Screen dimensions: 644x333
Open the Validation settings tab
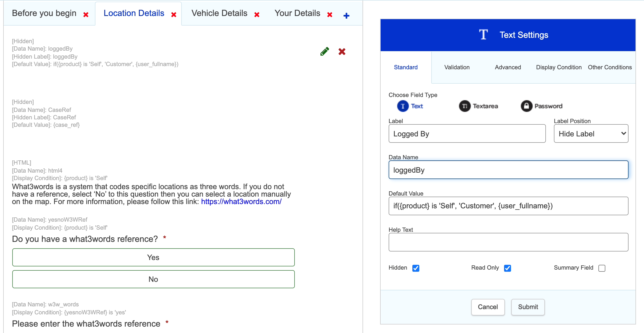pos(457,67)
